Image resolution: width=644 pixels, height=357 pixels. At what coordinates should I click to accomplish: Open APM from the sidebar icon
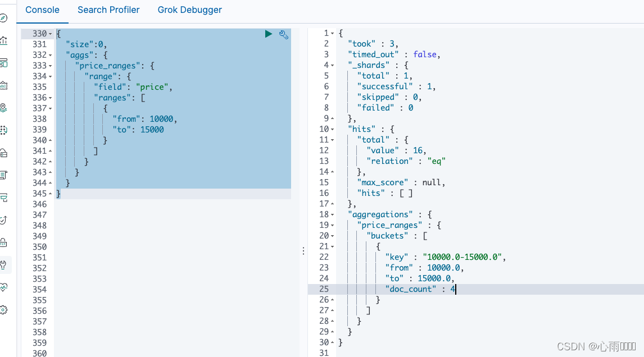pos(4,198)
